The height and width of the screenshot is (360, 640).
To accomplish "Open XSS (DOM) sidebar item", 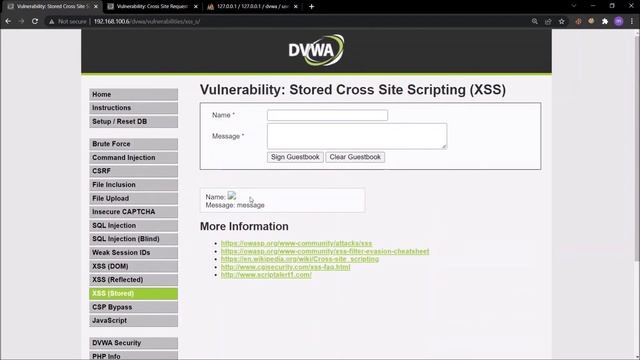I will 133,267.
